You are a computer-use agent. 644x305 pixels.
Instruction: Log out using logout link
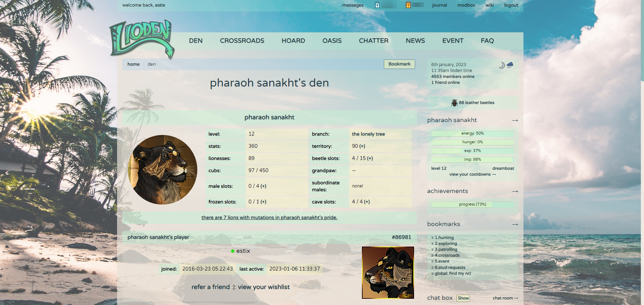[511, 5]
